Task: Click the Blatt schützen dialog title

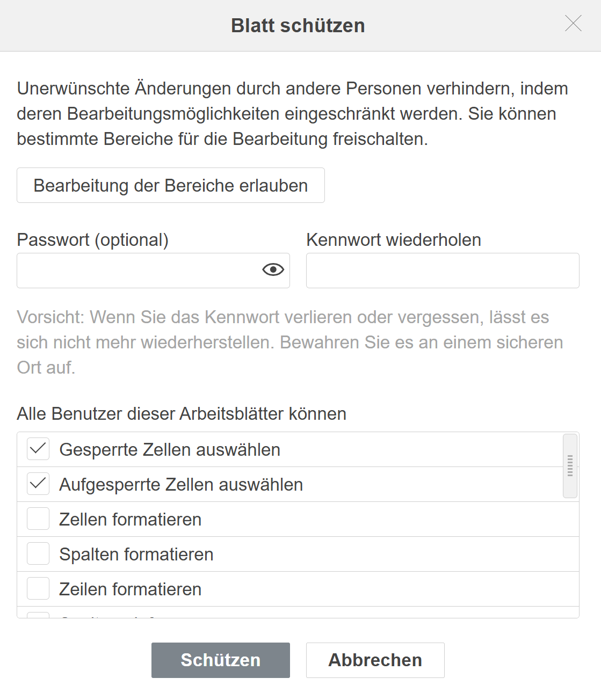Action: coord(298,26)
